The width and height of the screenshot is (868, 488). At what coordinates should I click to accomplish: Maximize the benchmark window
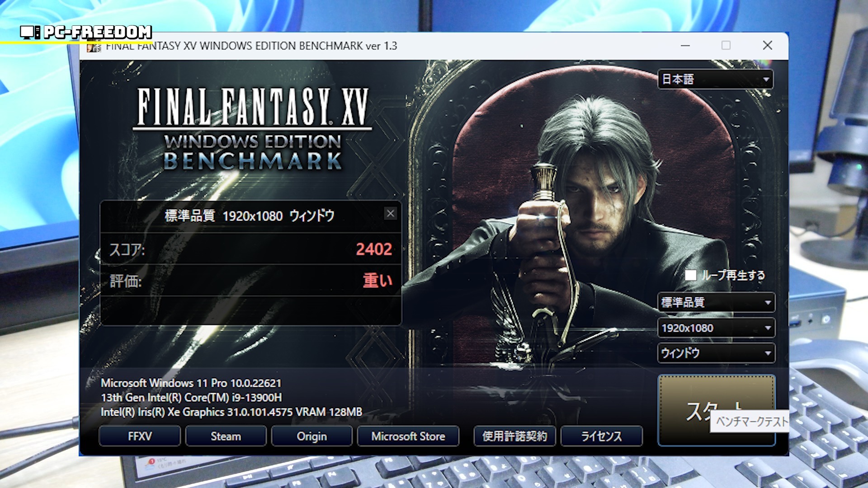726,46
